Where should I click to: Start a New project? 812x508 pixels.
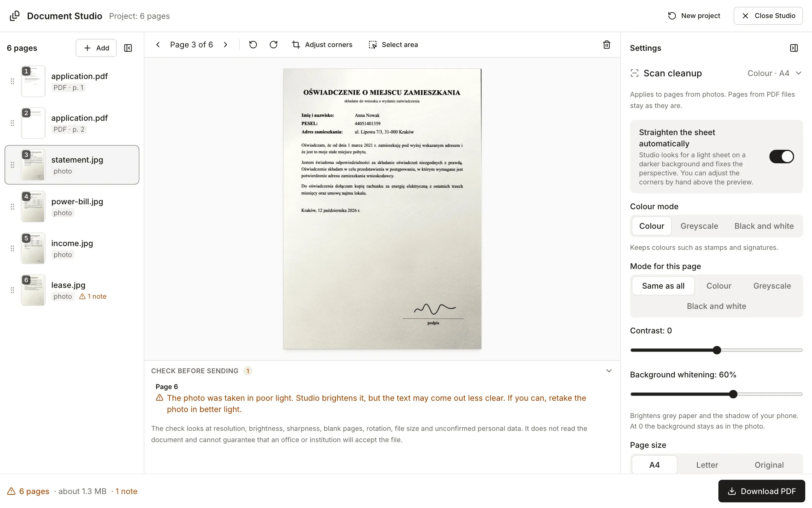pos(694,16)
